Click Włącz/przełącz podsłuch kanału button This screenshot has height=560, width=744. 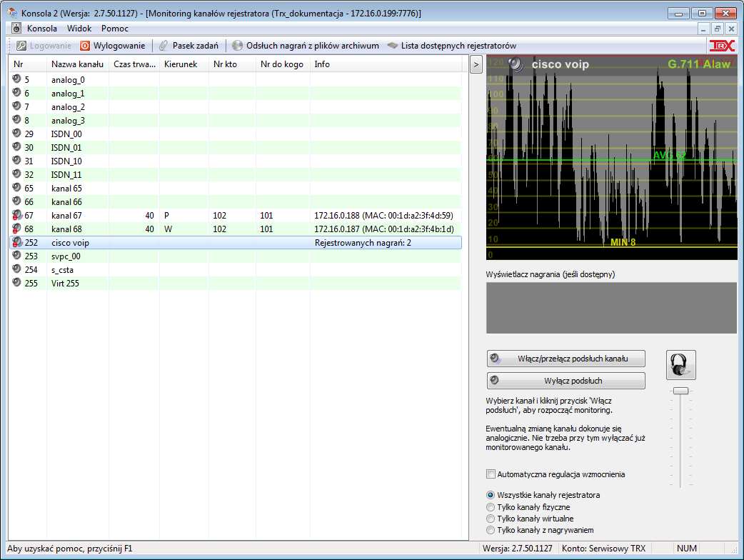[x=565, y=359]
